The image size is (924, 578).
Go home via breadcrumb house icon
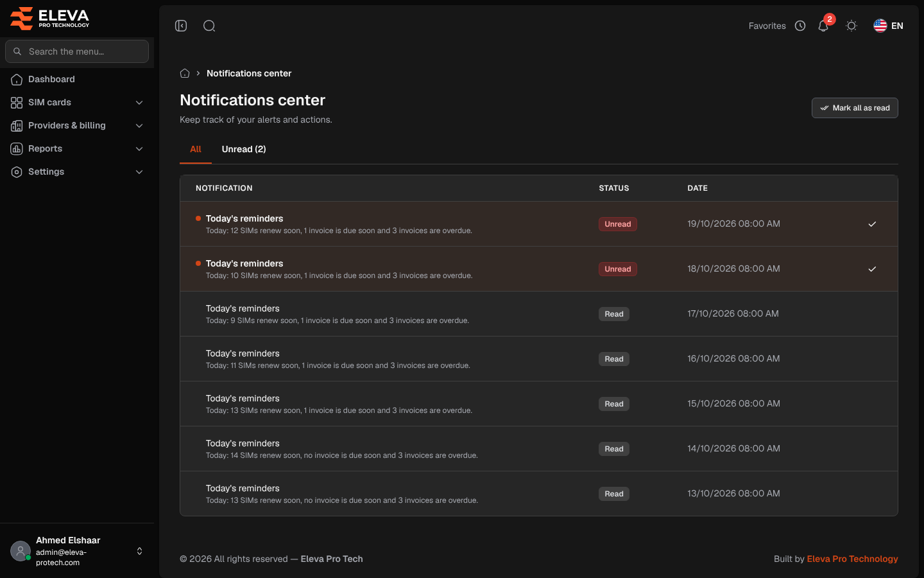pos(185,73)
